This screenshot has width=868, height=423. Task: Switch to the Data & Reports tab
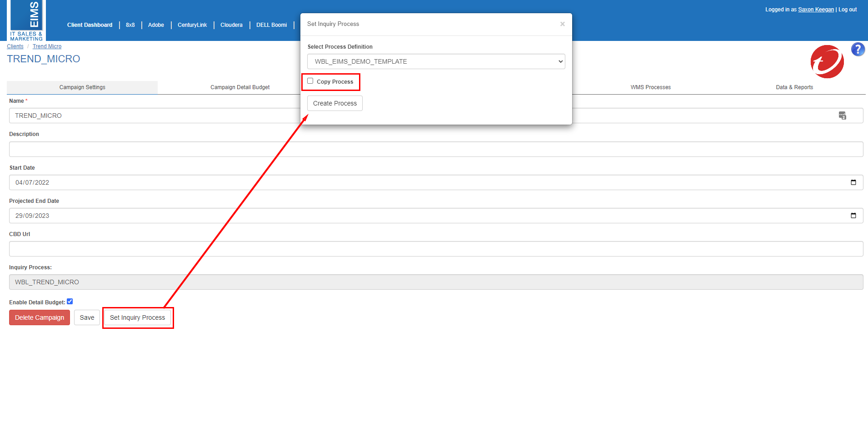(794, 87)
